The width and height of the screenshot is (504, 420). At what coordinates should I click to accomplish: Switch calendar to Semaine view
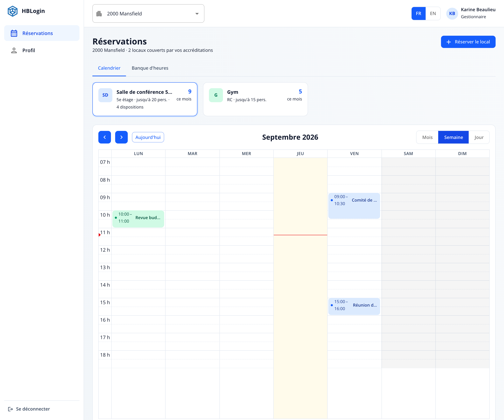click(x=453, y=137)
